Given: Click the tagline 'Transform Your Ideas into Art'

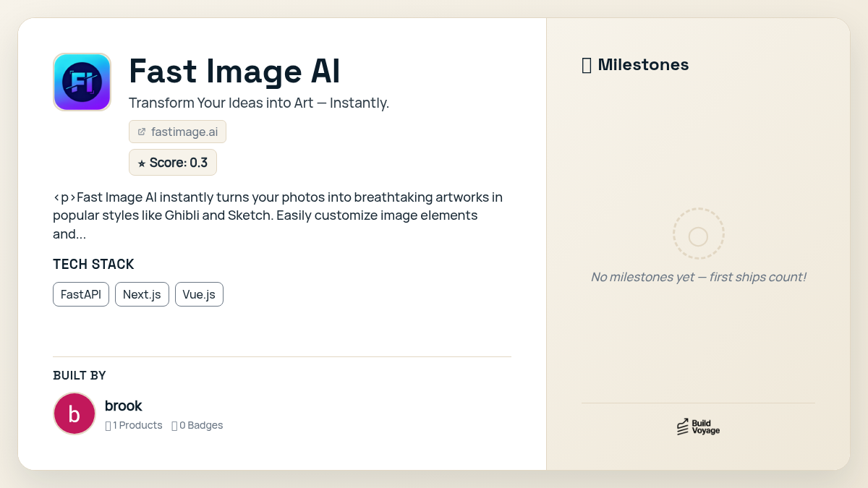Looking at the screenshot, I should (x=259, y=103).
